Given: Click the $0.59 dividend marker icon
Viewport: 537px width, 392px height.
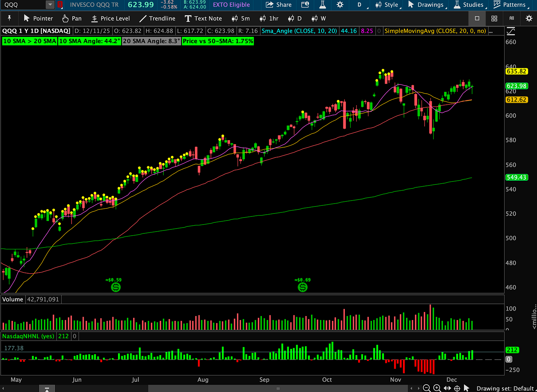Looking at the screenshot, I should tap(116, 287).
